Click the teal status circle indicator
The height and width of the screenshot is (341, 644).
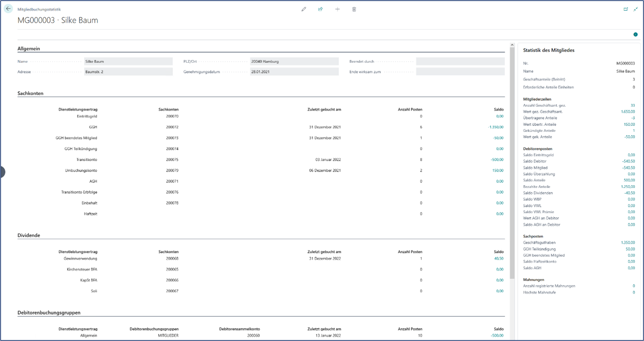pos(635,34)
